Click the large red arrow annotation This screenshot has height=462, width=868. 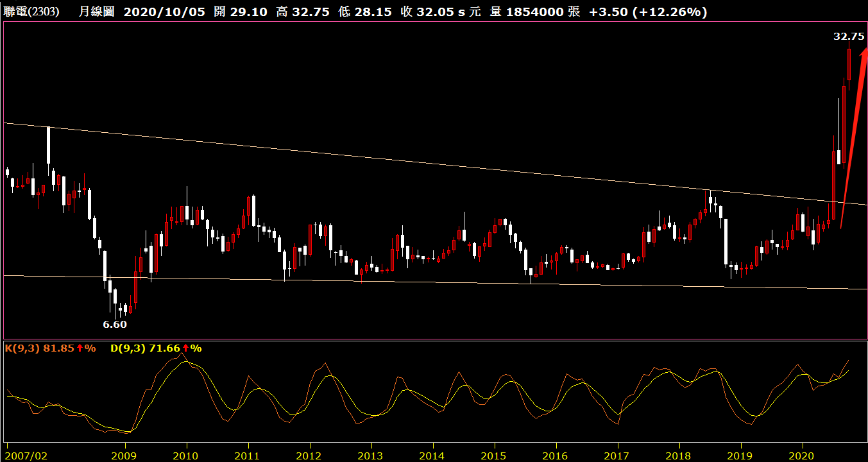tap(853, 135)
